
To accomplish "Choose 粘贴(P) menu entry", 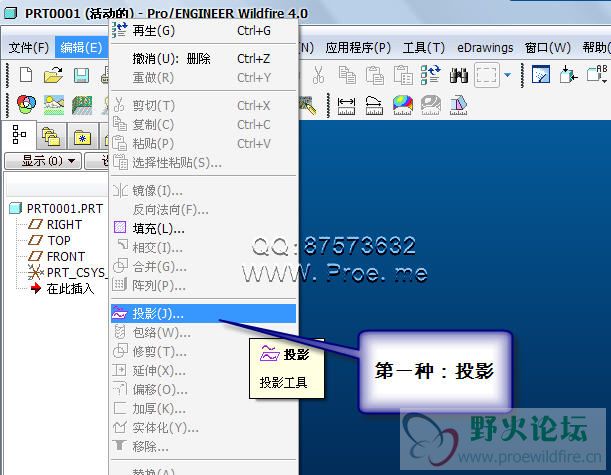I will coord(203,143).
